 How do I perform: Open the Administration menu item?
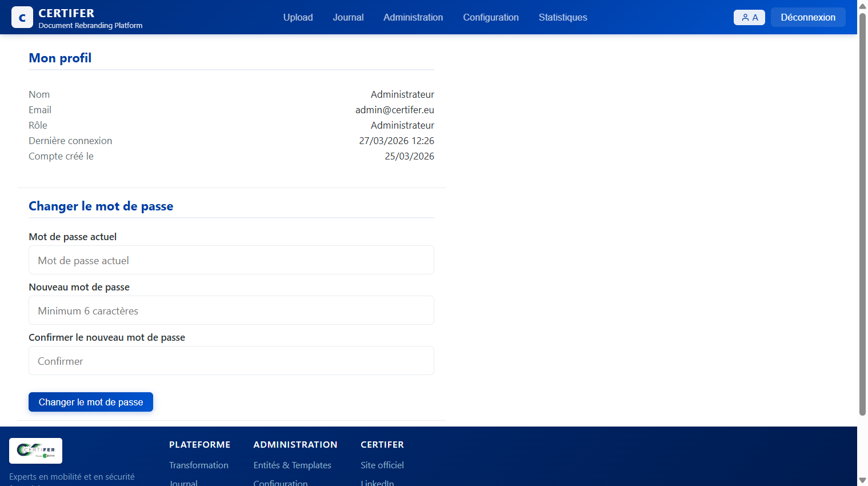[413, 17]
